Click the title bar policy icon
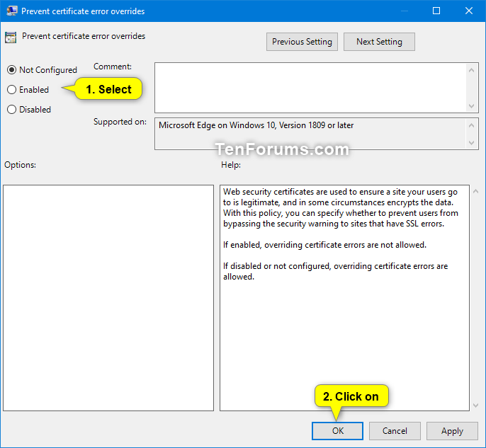 pos(12,11)
